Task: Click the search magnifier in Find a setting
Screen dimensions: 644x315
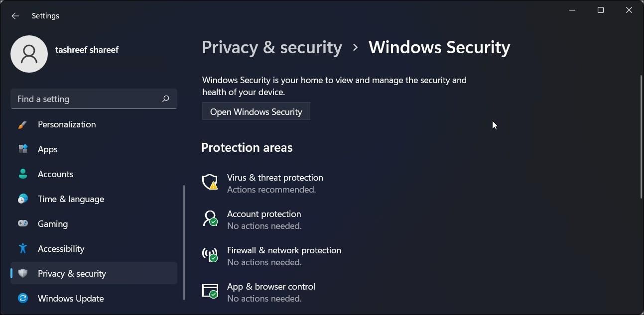Action: [165, 99]
